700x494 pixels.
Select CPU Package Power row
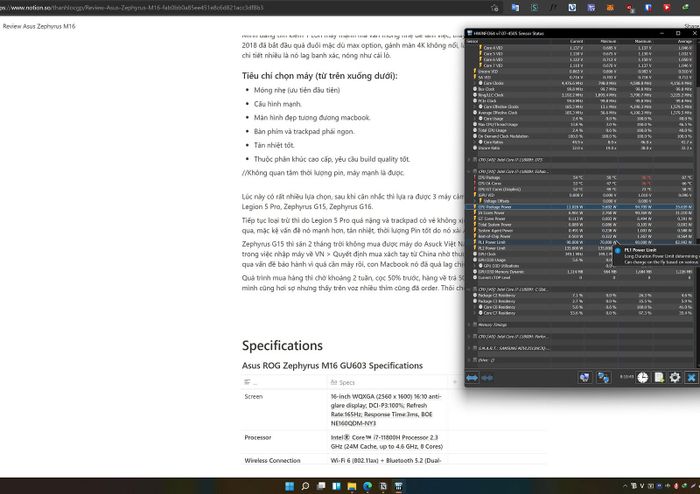pyautogui.click(x=580, y=207)
